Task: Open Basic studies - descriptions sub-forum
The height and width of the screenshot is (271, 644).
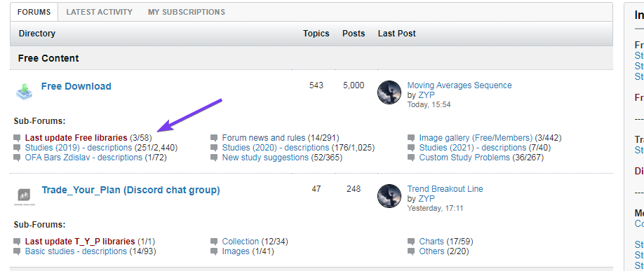Action: [x=76, y=251]
